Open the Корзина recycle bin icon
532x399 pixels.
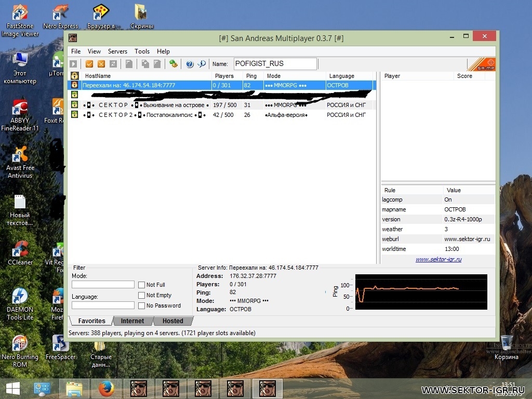click(506, 348)
